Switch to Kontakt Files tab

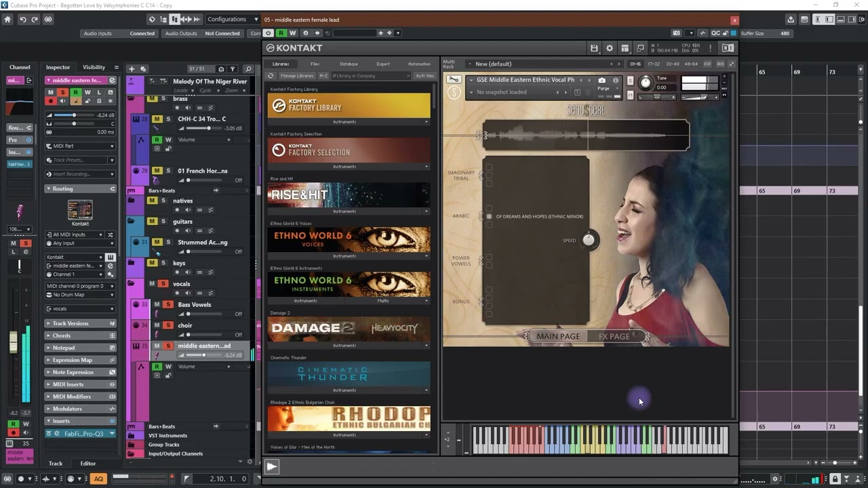315,64
